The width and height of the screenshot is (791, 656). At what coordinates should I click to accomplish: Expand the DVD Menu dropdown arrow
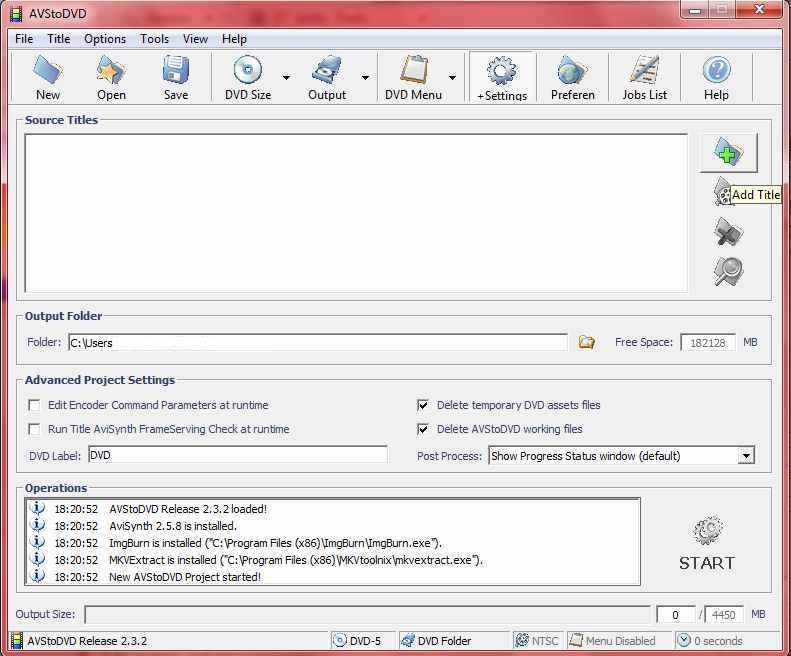[x=453, y=78]
